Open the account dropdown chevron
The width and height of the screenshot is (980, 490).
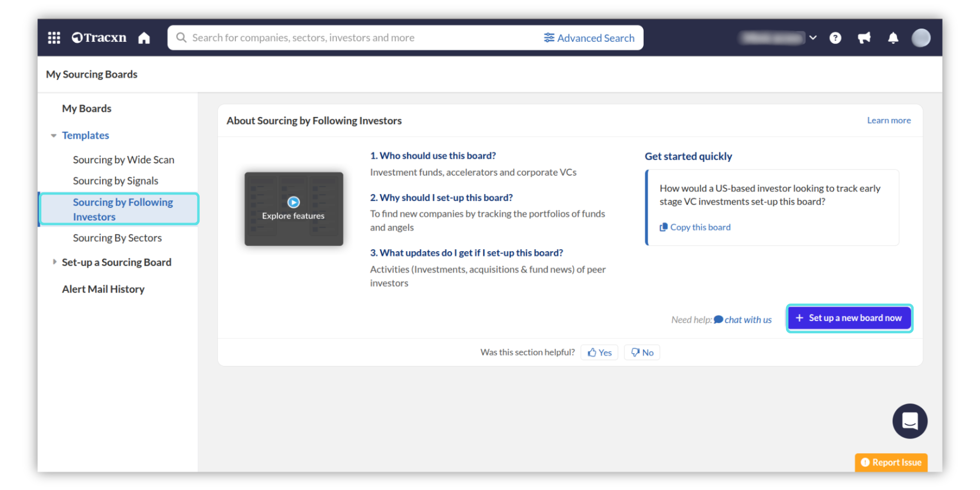click(813, 38)
